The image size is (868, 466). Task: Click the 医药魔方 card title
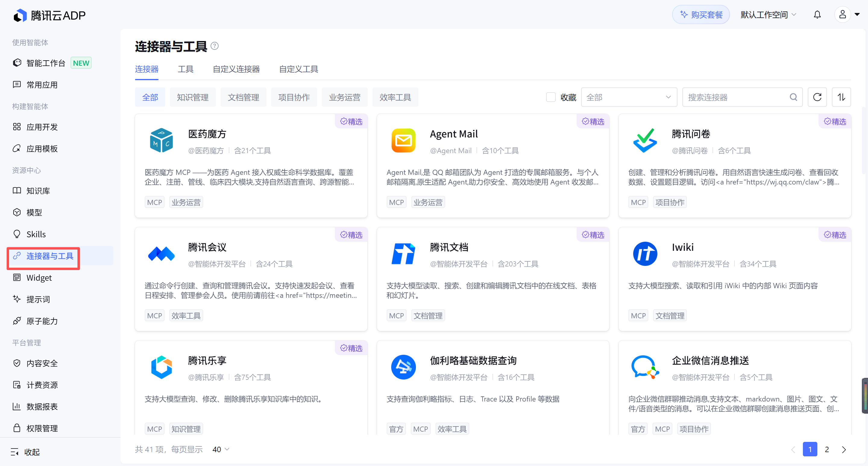point(207,134)
